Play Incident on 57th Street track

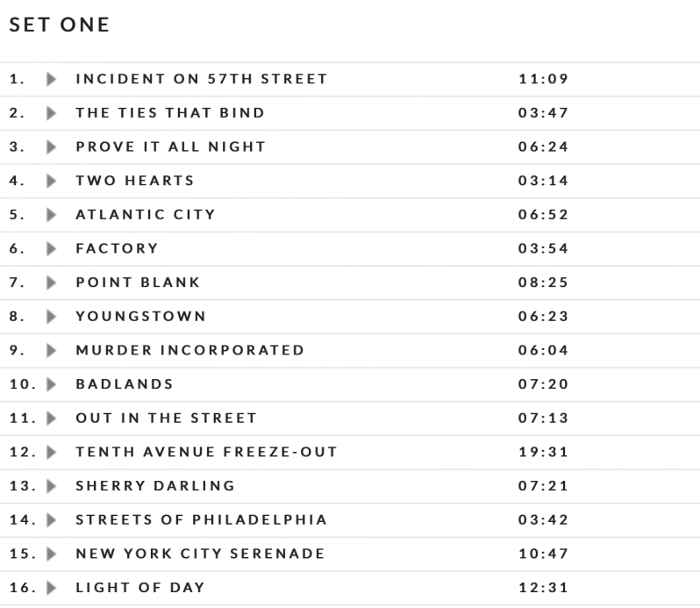tap(51, 79)
